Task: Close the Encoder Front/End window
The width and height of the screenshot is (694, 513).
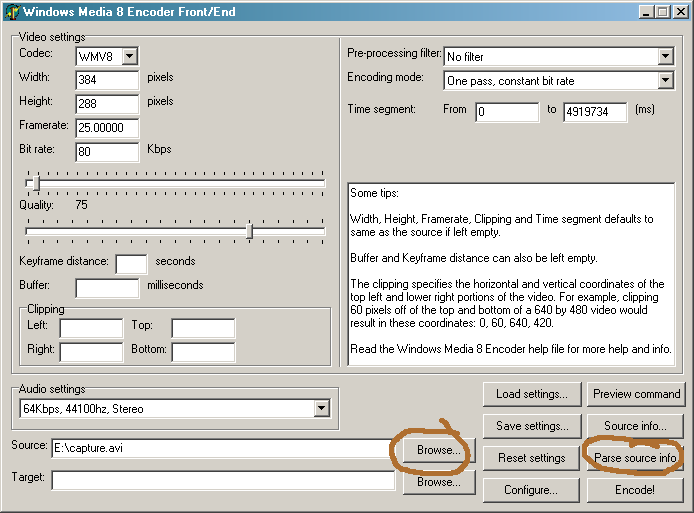Action: coord(680,12)
